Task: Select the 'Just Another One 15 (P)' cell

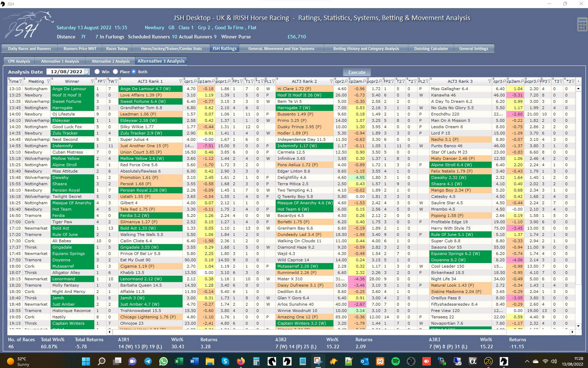Action: pyautogui.click(x=151, y=146)
